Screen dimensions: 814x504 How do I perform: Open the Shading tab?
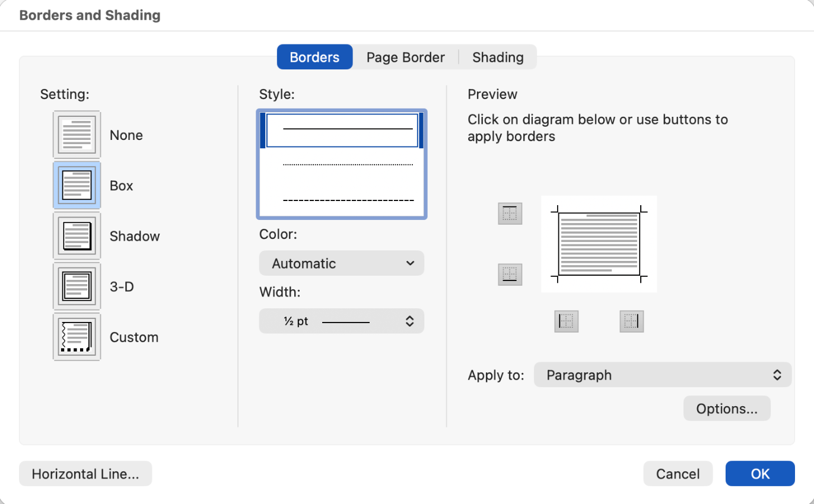498,57
